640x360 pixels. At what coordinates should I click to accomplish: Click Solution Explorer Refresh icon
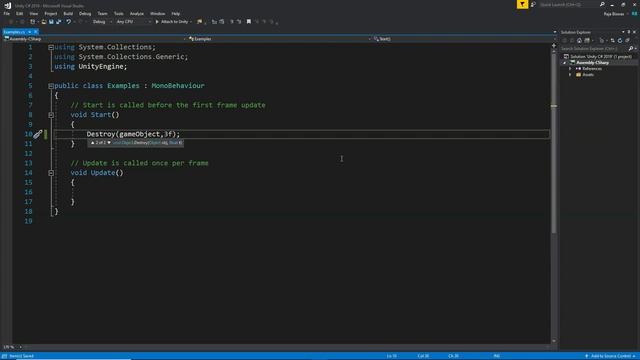pyautogui.click(x=620, y=40)
